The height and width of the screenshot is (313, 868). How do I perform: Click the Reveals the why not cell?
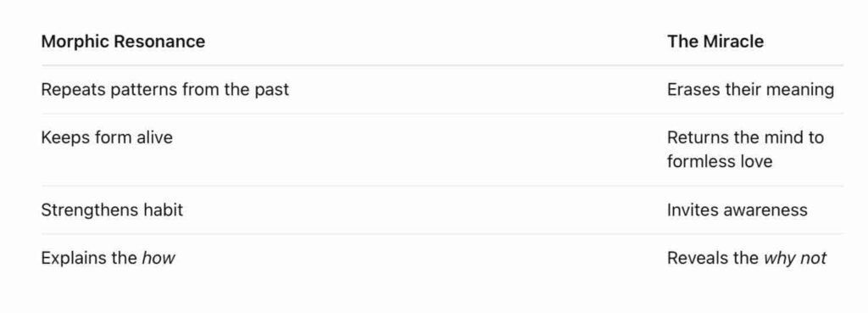[x=747, y=258]
